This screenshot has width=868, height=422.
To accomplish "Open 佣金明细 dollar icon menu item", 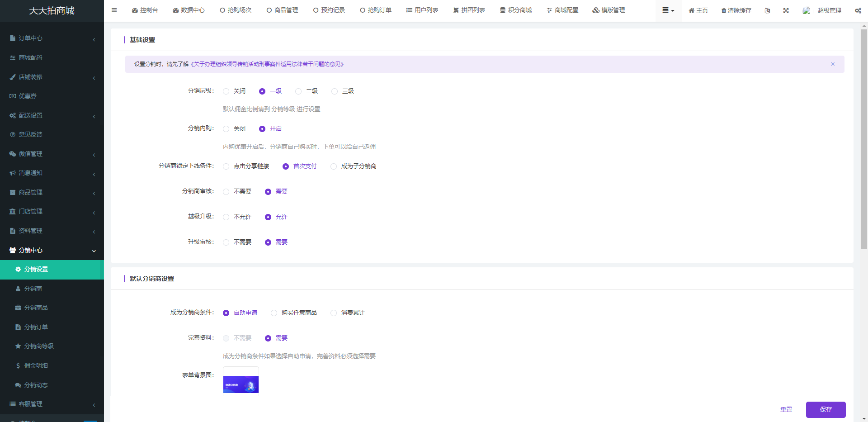I will coord(18,365).
